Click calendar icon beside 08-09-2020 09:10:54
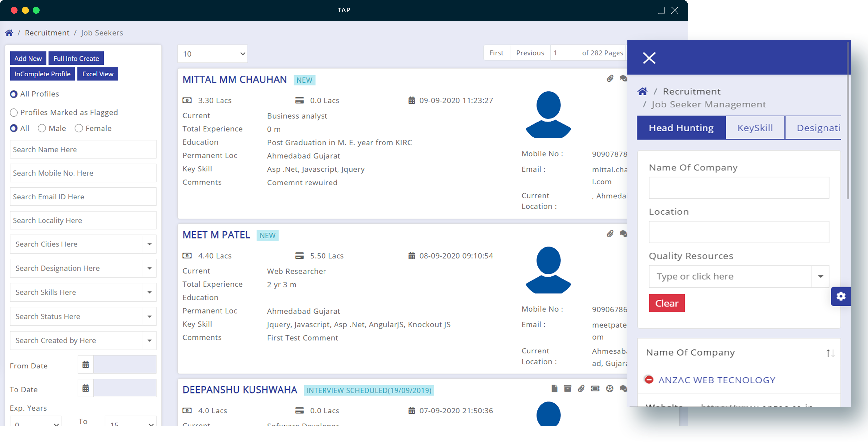Screen dimensions: 868x442 412,256
